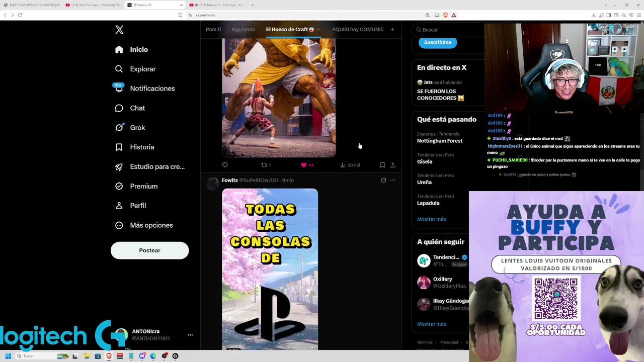Click the X logo in the sidebar

(x=119, y=30)
